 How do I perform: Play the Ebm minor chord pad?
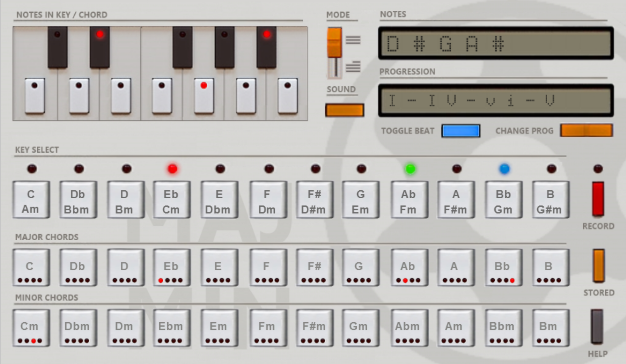172,328
